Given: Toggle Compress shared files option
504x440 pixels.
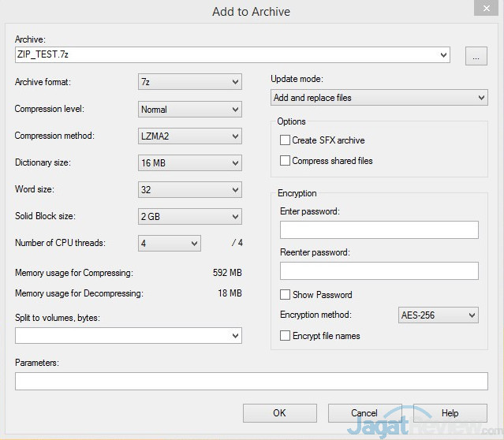Looking at the screenshot, I should tap(286, 161).
